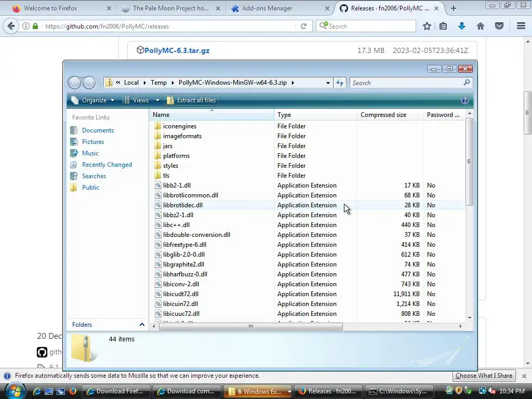
Task: Go to the Firefox home icon
Action: tap(481, 26)
